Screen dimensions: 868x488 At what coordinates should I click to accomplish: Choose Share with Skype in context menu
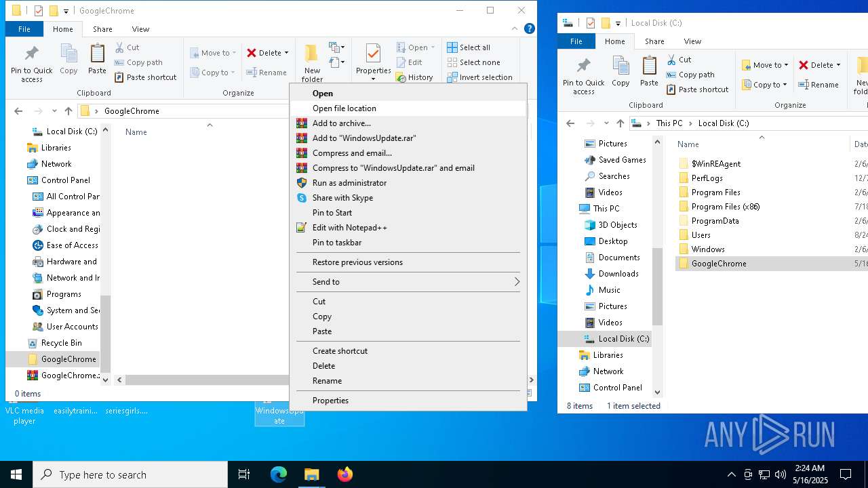408,198
